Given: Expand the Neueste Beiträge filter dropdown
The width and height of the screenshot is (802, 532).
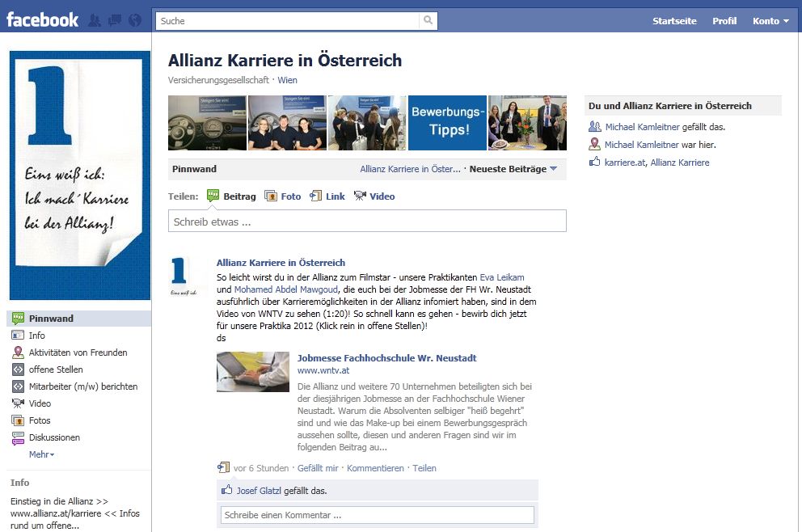Looking at the screenshot, I should click(x=513, y=169).
